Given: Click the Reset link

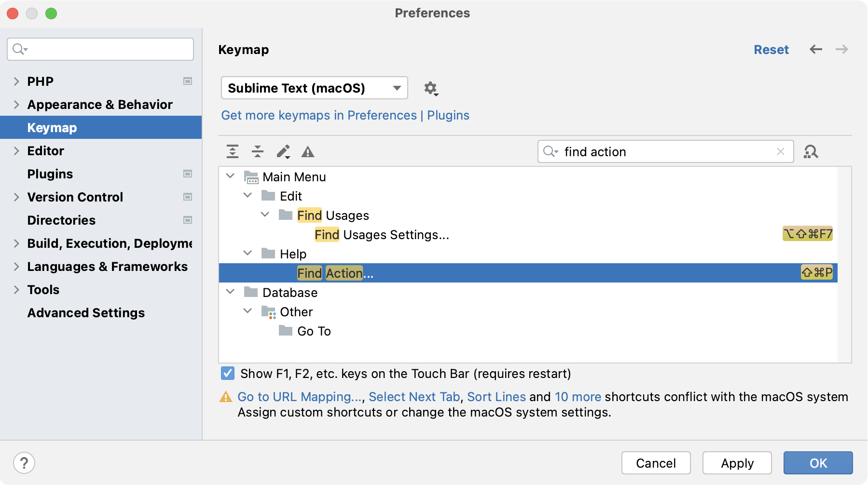Looking at the screenshot, I should click(x=771, y=50).
